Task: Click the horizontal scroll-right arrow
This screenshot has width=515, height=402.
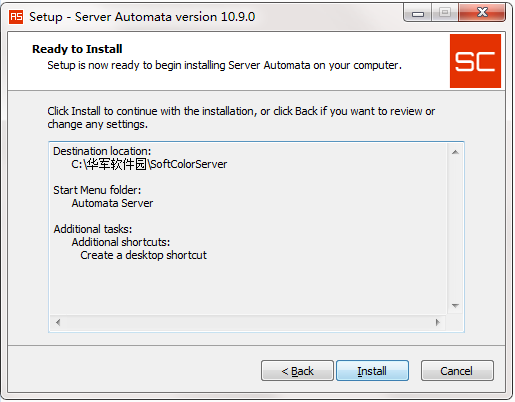Action: coord(438,322)
